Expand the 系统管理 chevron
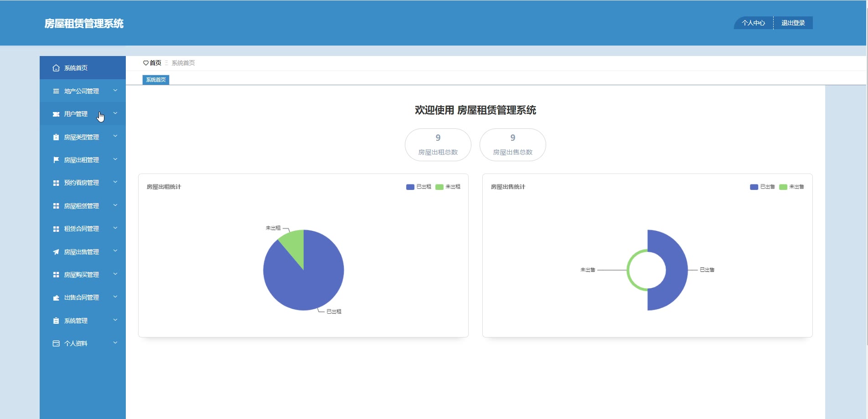This screenshot has height=419, width=868. [115, 320]
